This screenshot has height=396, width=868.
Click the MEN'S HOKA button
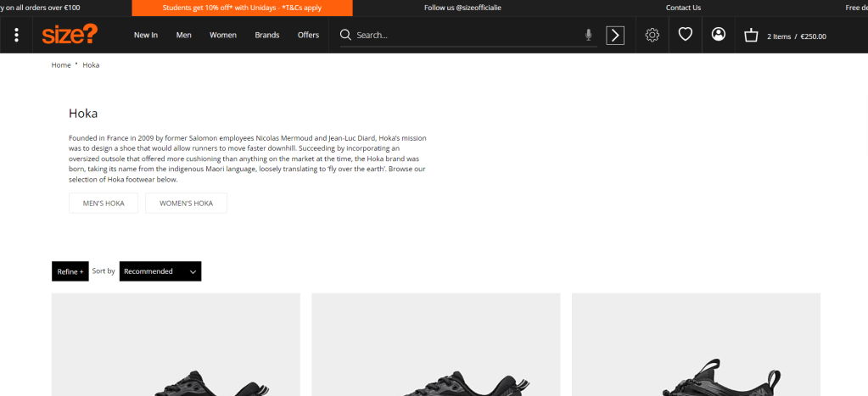click(x=104, y=204)
